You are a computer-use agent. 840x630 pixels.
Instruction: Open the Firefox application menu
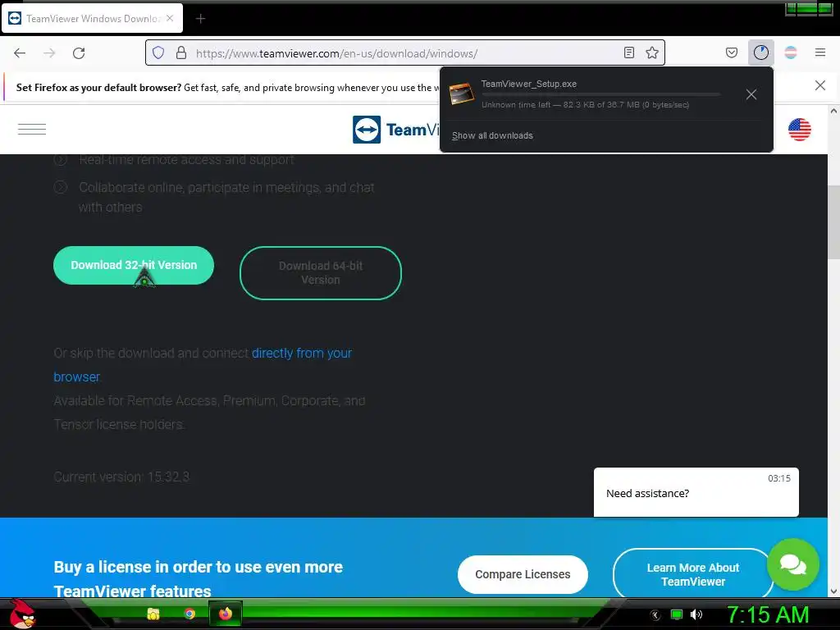click(x=820, y=52)
